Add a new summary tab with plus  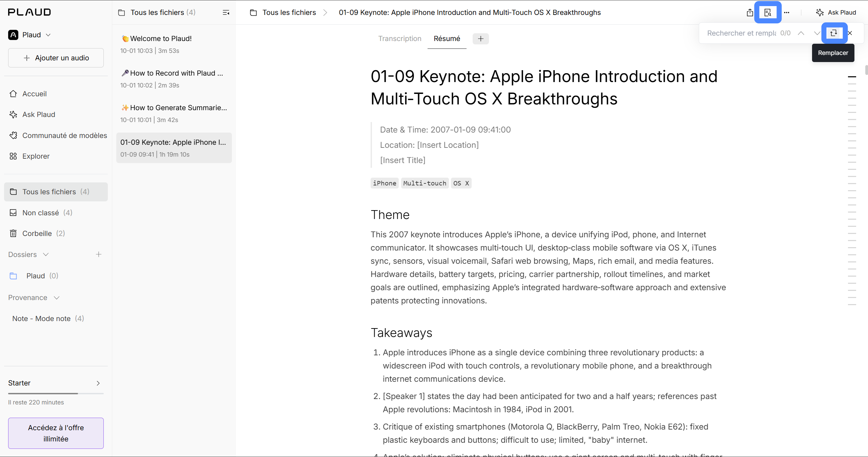tap(481, 39)
